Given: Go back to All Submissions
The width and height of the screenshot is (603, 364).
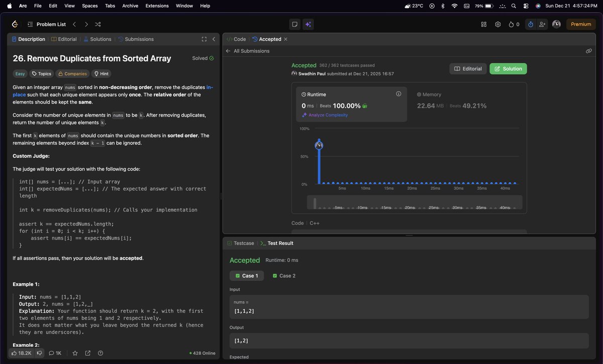Looking at the screenshot, I should (248, 51).
